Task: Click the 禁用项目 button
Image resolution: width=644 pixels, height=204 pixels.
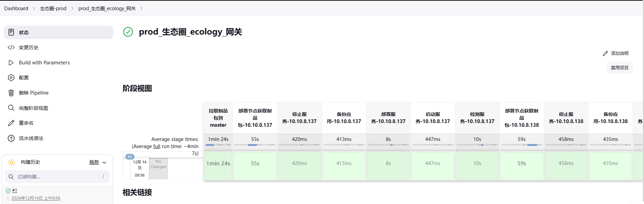Action: click(x=620, y=68)
